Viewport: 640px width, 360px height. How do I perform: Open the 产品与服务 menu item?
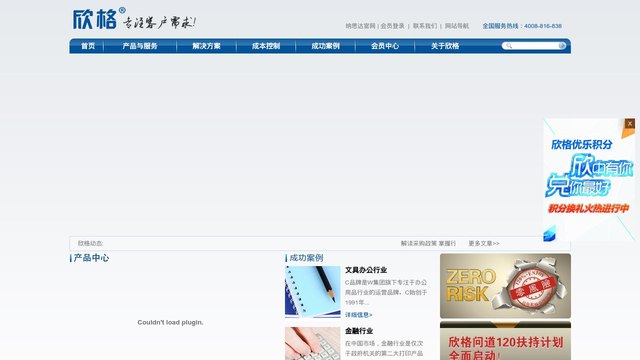coord(140,46)
